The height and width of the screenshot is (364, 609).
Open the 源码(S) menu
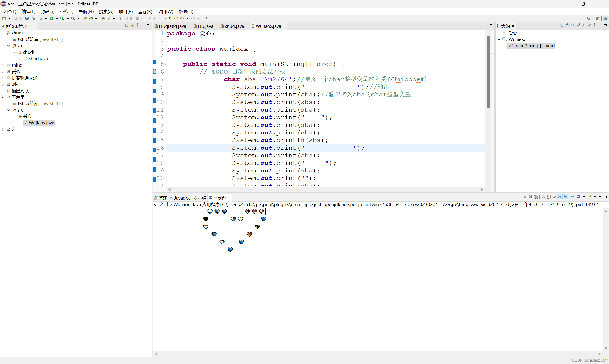pos(47,11)
